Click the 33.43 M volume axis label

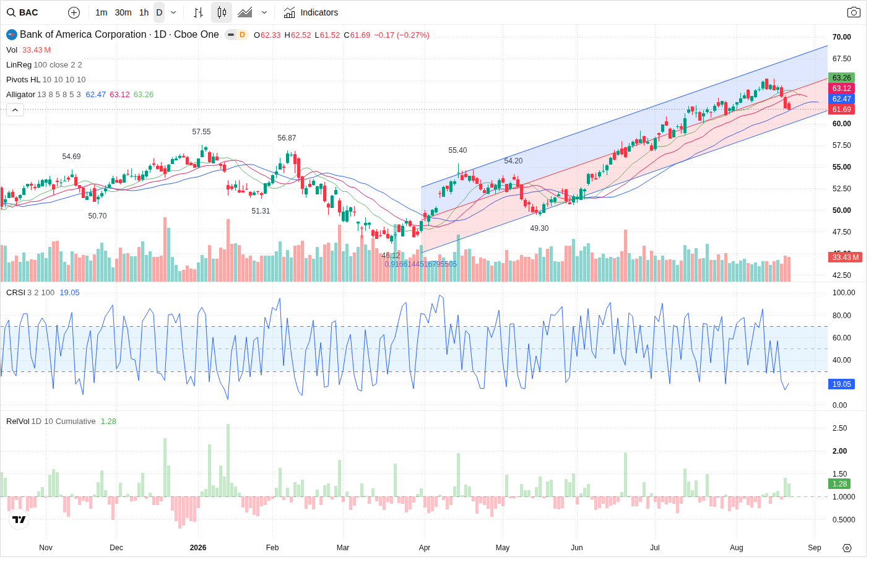point(846,257)
